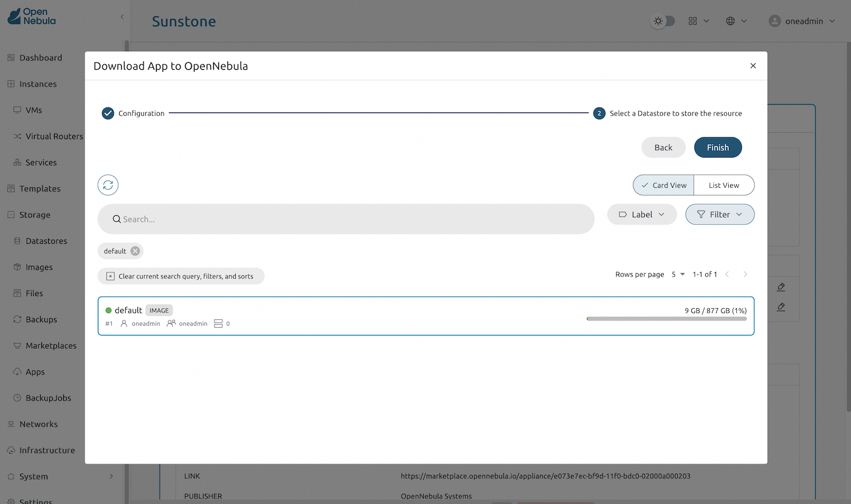The width and height of the screenshot is (851, 504).
Task: Click the default datastore capacity bar
Action: click(666, 318)
